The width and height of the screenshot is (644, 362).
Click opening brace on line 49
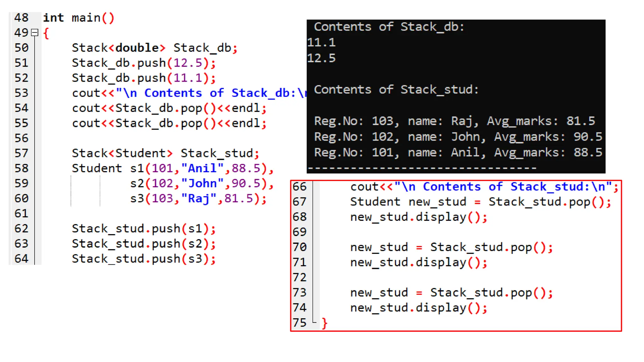(46, 33)
